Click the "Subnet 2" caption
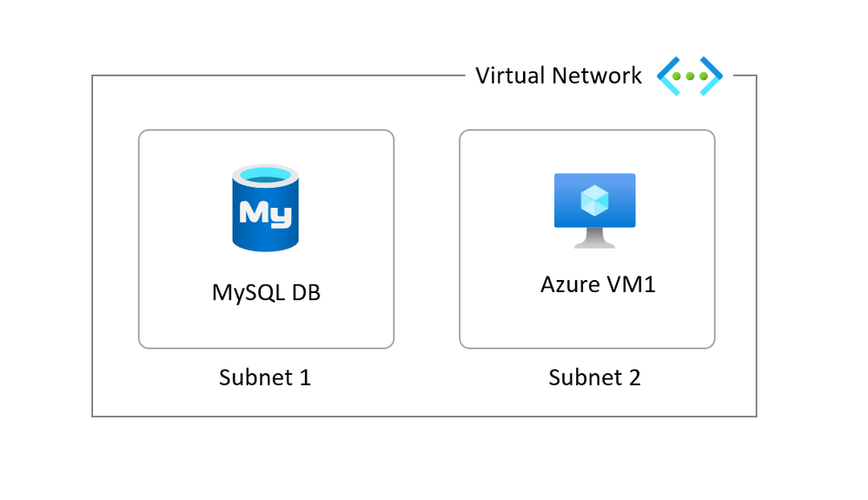Viewport: 868px width, 500px height. point(594,377)
